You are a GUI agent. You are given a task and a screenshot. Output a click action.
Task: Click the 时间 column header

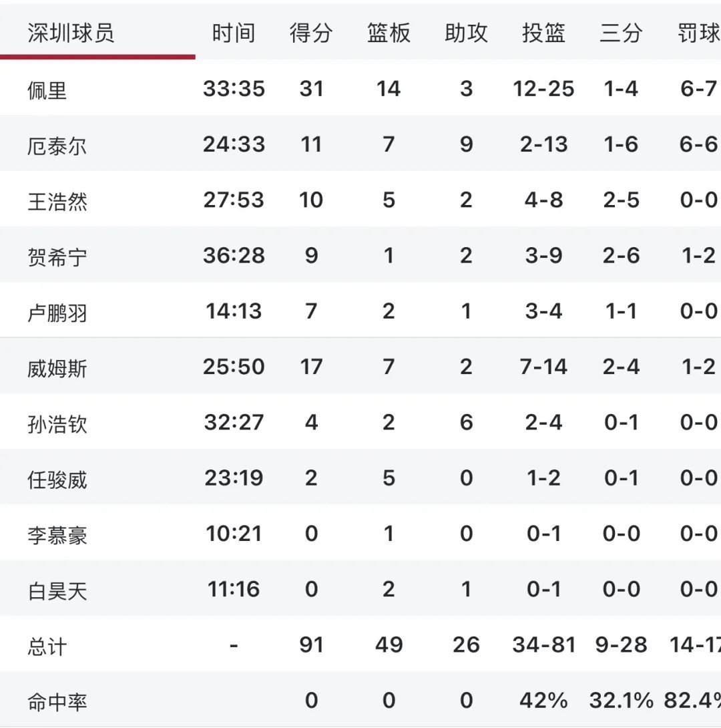[x=234, y=33]
